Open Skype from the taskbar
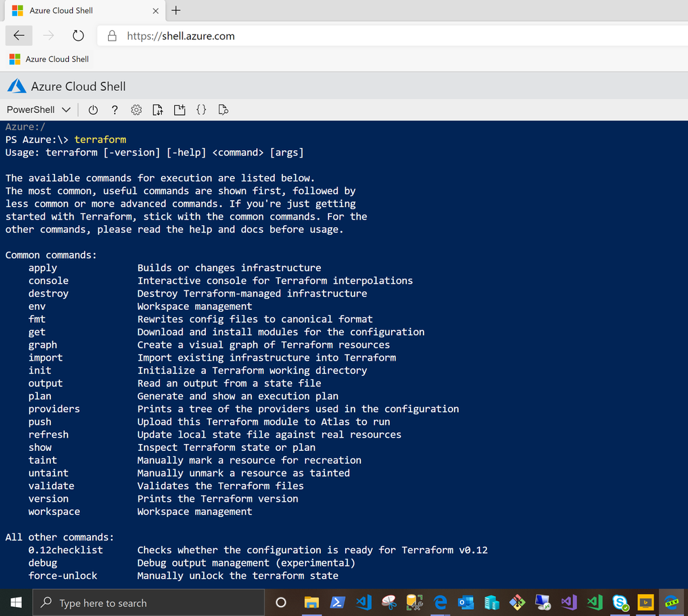688x616 pixels. point(620,603)
